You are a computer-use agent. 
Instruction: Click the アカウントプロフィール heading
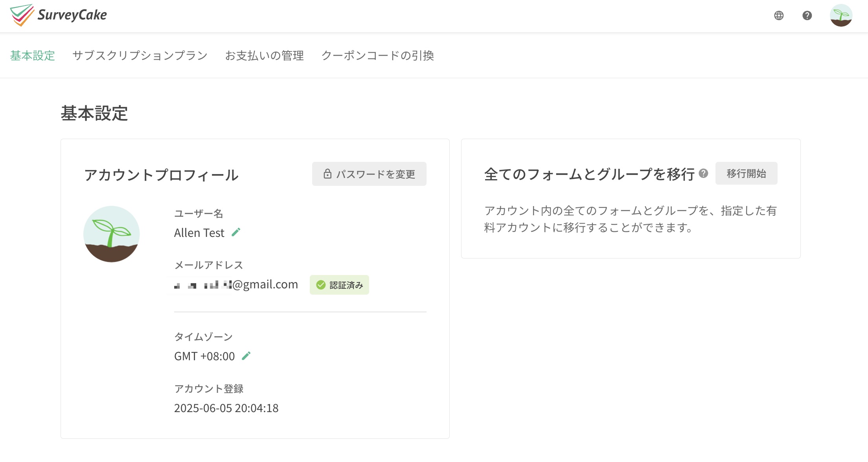[161, 175]
